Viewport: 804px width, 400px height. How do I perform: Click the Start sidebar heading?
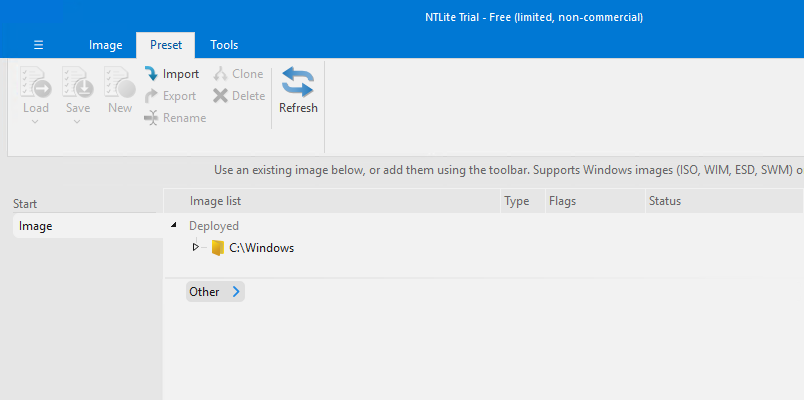click(x=25, y=204)
